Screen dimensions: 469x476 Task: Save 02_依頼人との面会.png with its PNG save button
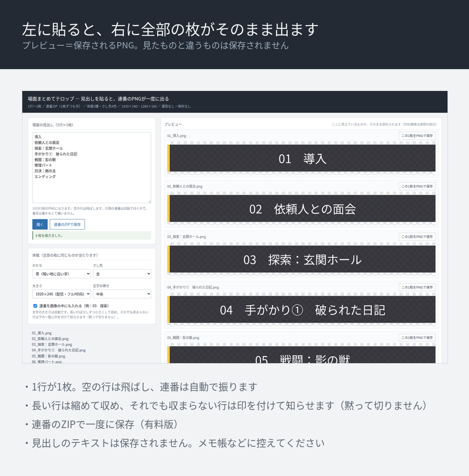click(x=417, y=186)
